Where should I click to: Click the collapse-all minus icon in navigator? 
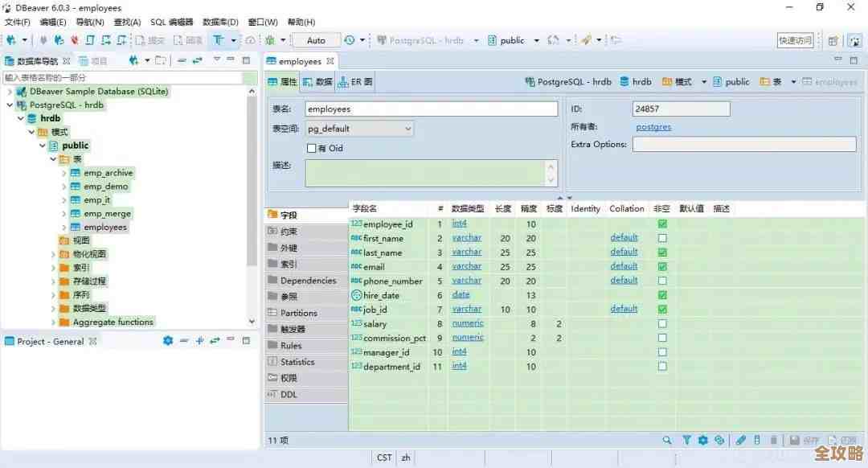(x=182, y=60)
